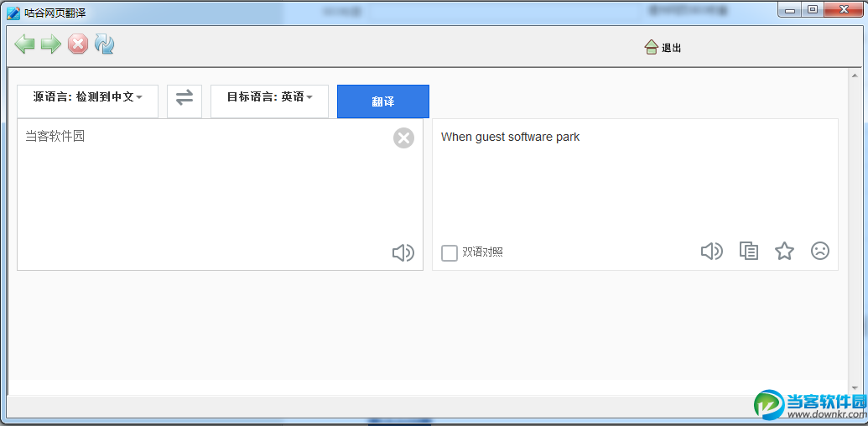Click the vertical scrollbar down arrow
This screenshot has width=868, height=426.
click(x=853, y=389)
